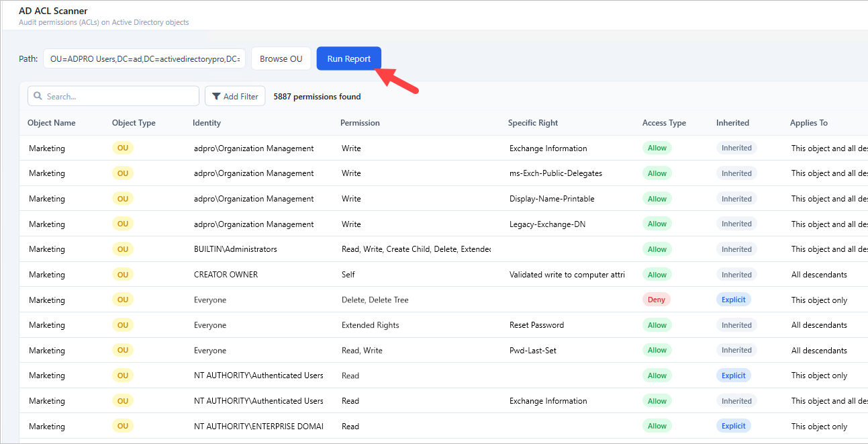Click 'Extended Rights' permission cell
The width and height of the screenshot is (868, 444).
[371, 325]
